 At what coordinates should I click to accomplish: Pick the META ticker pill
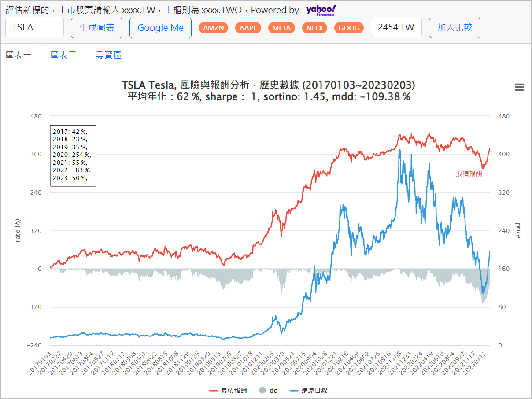(x=281, y=28)
